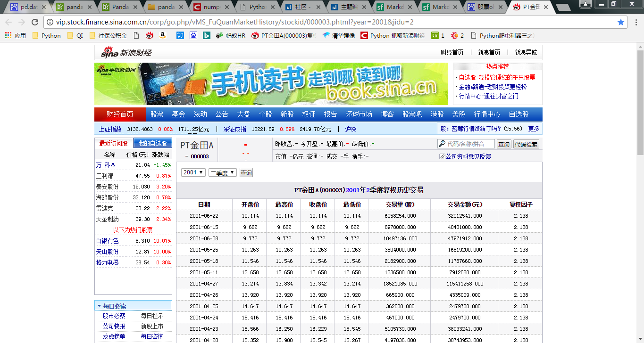Click the 手机读书 book.sina.cn banner
The height and width of the screenshot is (343, 644).
[x=271, y=84]
